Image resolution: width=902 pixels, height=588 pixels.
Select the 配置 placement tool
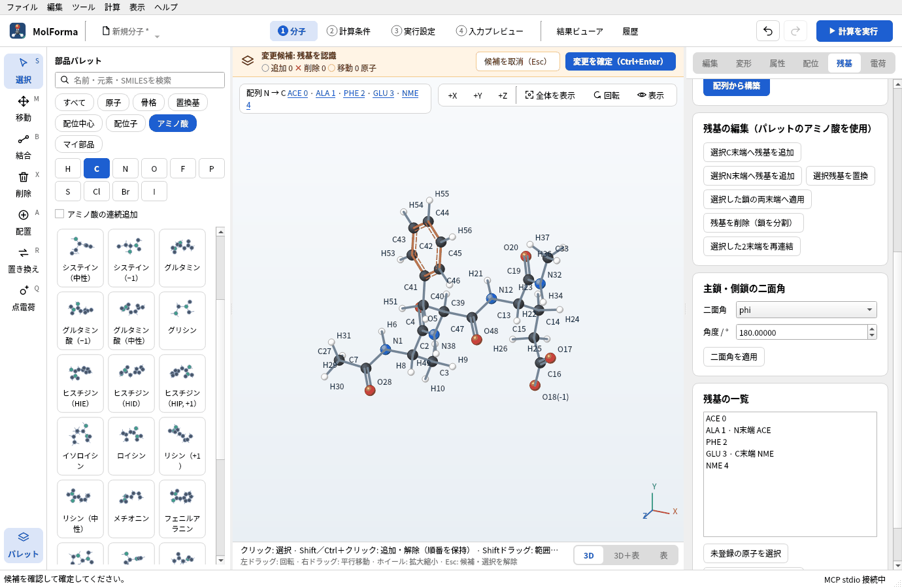24,222
